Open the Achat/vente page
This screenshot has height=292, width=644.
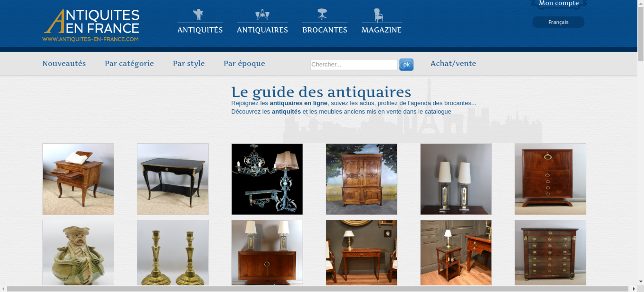pos(453,63)
